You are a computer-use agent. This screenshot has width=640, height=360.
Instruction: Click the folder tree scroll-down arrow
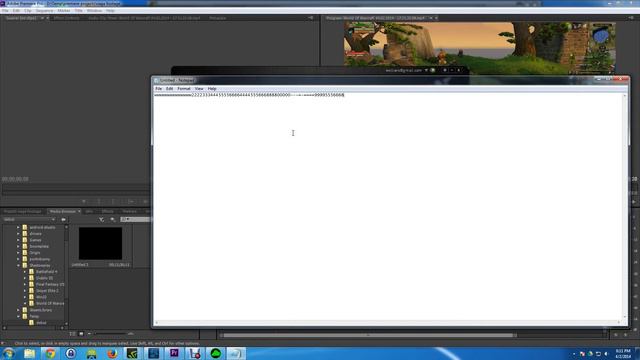click(x=66, y=324)
